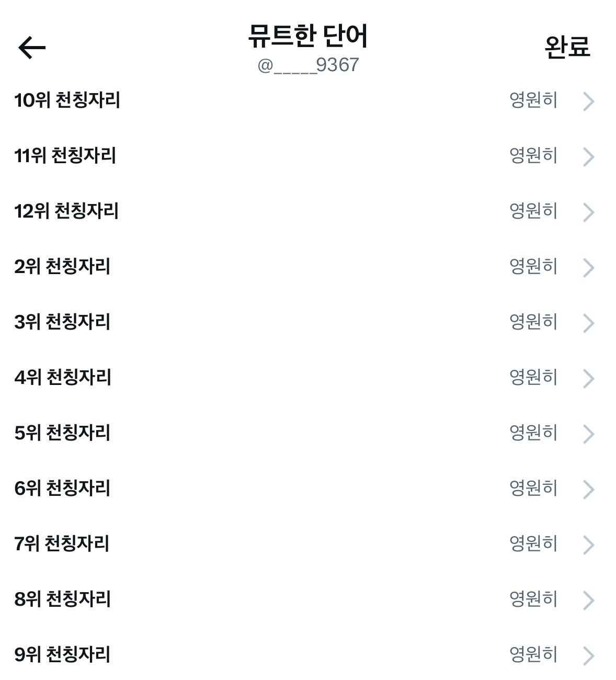Tap 영원히 duration for 9위 천칭자리
The height and width of the screenshot is (680, 616).
[533, 654]
